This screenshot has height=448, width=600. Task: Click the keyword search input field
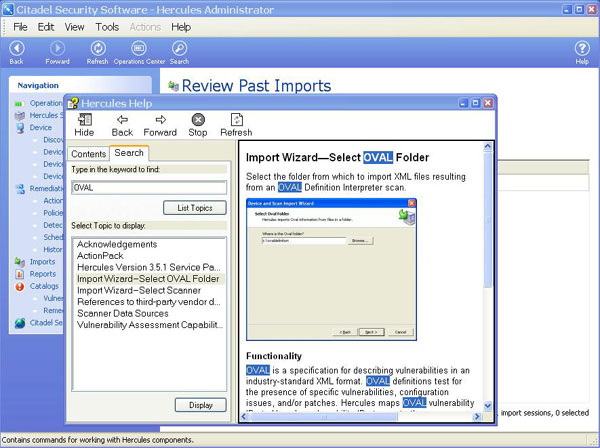point(149,187)
